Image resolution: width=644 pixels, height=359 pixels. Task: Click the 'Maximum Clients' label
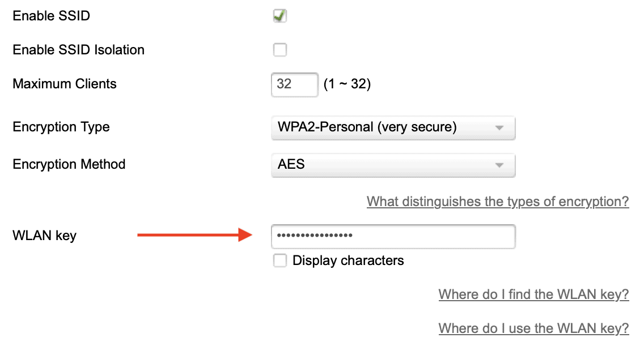pyautogui.click(x=65, y=84)
